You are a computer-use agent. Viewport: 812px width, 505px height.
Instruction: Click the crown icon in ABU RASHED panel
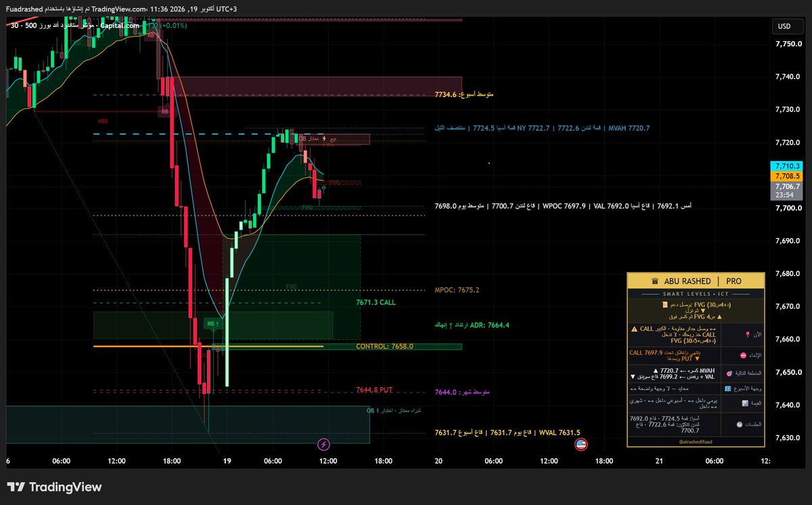(654, 281)
